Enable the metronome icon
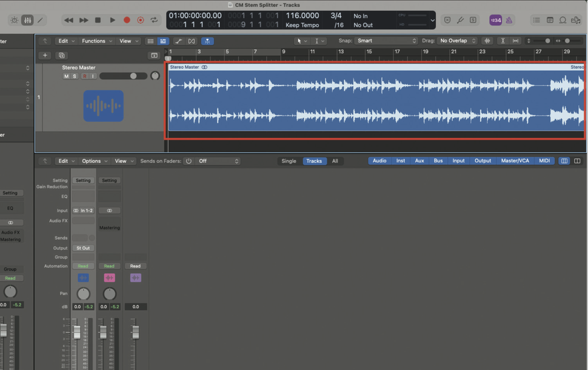Viewport: 588px width, 370px height. point(508,20)
